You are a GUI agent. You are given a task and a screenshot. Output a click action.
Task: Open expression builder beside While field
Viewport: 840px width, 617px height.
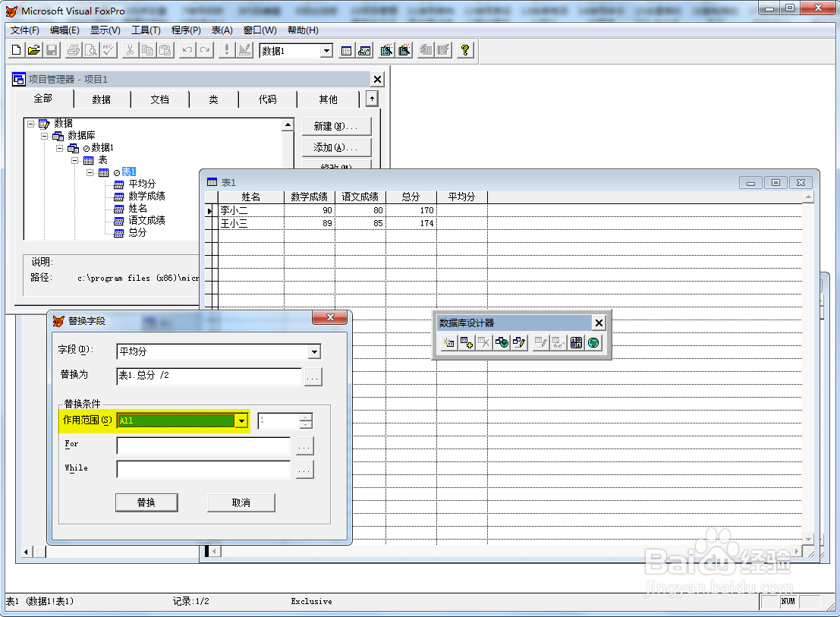tap(304, 470)
